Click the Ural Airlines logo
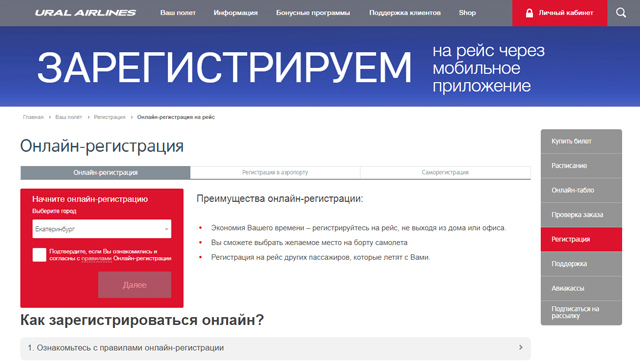Viewport: 640px width, 362px height. tap(85, 13)
